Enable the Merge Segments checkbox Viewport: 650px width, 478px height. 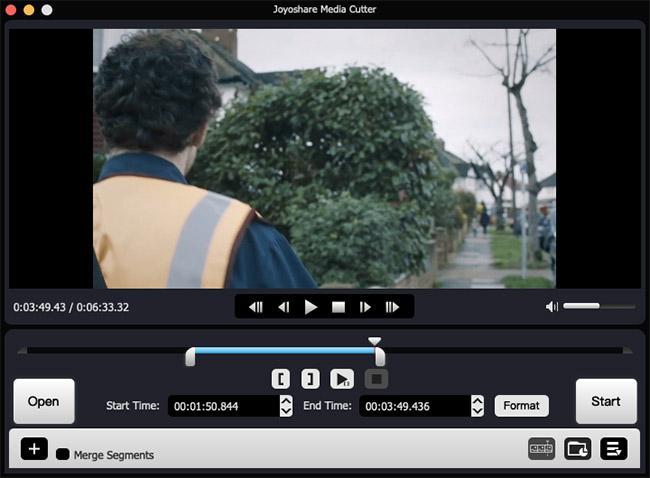pos(63,454)
